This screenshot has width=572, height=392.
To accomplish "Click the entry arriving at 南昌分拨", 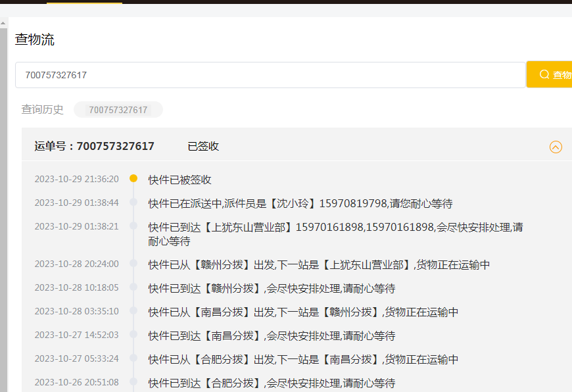I will (x=272, y=336).
